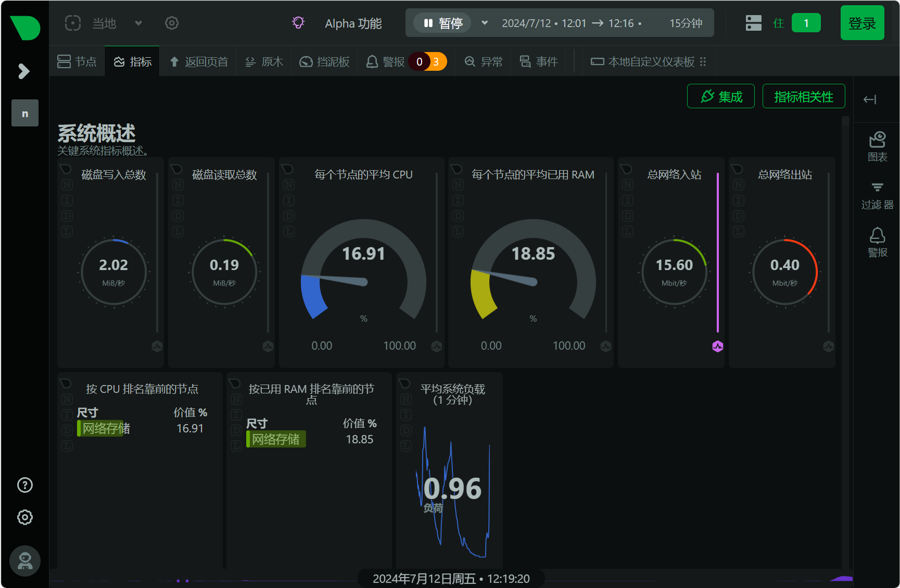Click the 指标相关性 button
900x588 pixels.
(x=803, y=96)
